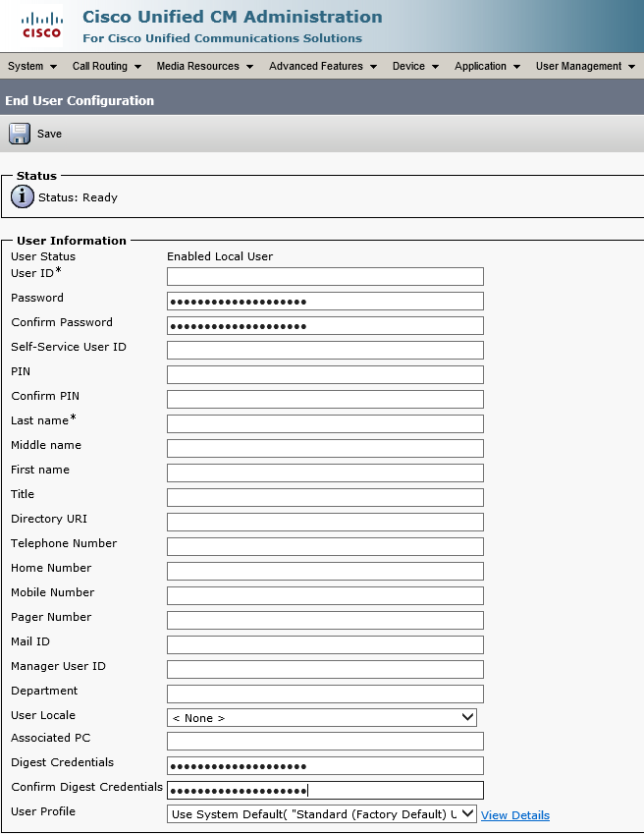The height and width of the screenshot is (834, 644).
Task: Open the Application menu
Action: click(x=487, y=67)
